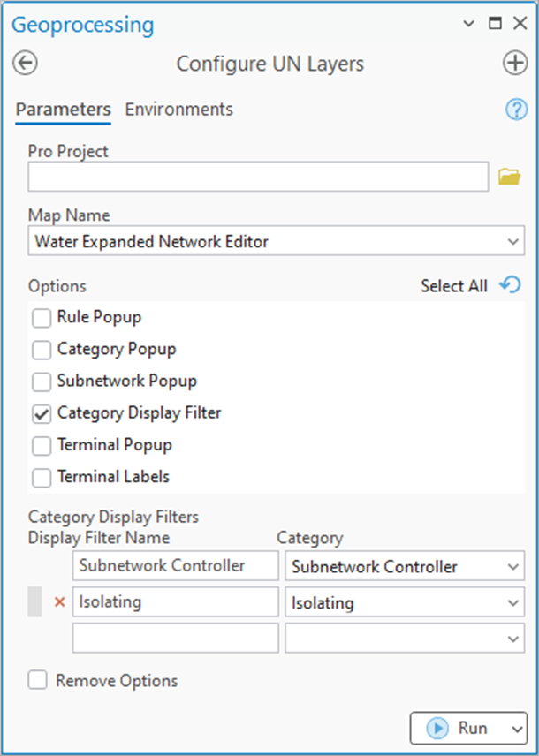Viewport: 539px width, 756px height.
Task: Browse for a Pro Project file
Action: [510, 176]
